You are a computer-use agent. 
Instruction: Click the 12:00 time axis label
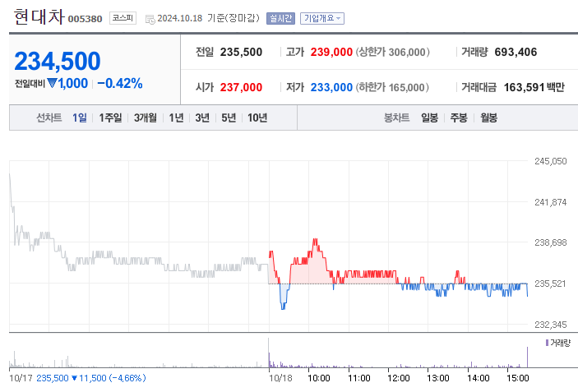point(399,378)
